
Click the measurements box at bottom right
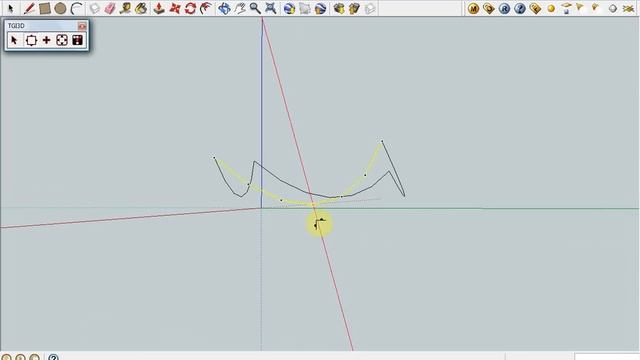pyautogui.click(x=606, y=357)
